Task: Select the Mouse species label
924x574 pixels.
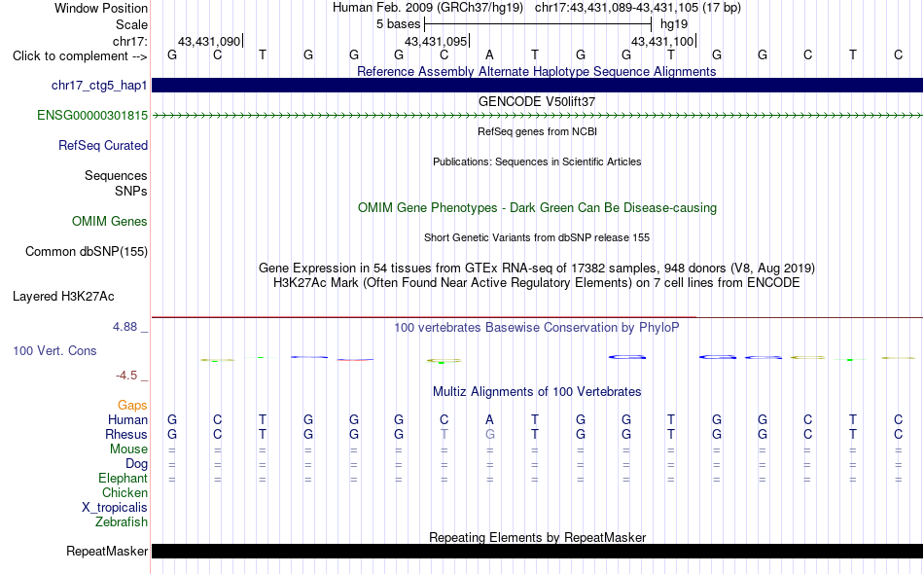Action: coord(128,449)
